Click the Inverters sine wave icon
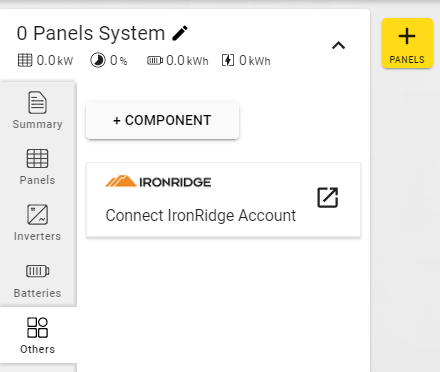The height and width of the screenshot is (372, 440). point(37,215)
